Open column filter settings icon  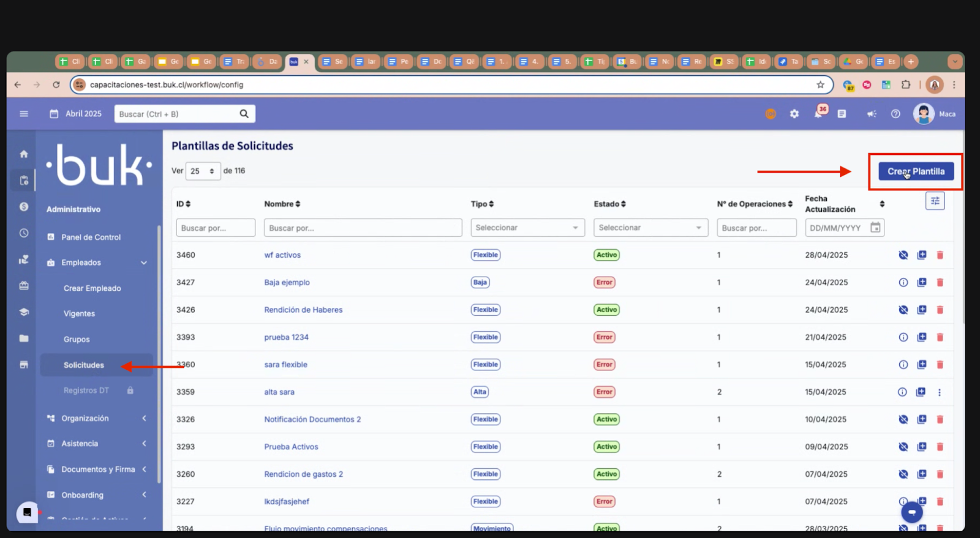pos(935,201)
